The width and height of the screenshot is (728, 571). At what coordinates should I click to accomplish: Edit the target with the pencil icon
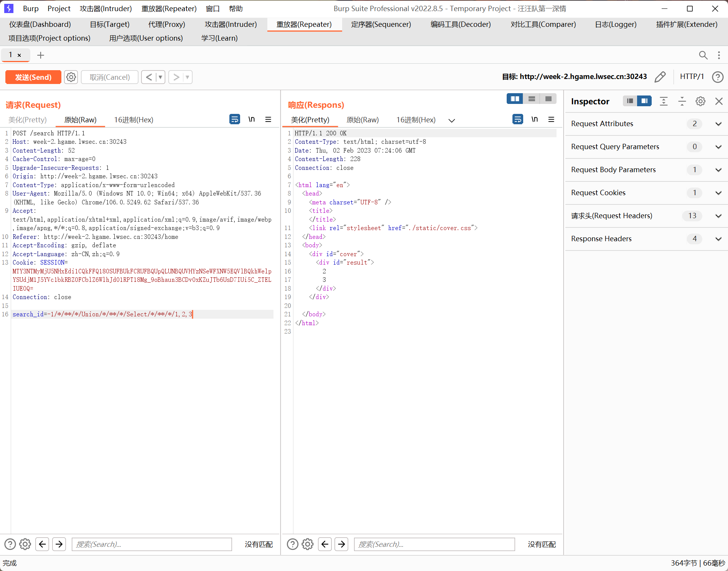tap(660, 77)
